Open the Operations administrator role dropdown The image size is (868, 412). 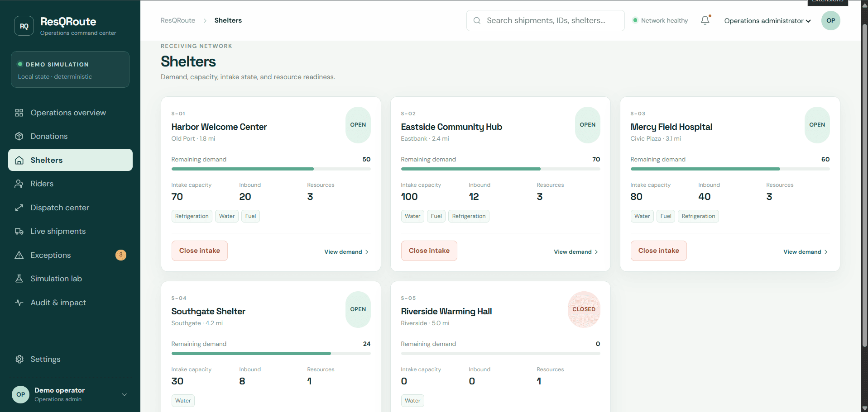(x=767, y=21)
